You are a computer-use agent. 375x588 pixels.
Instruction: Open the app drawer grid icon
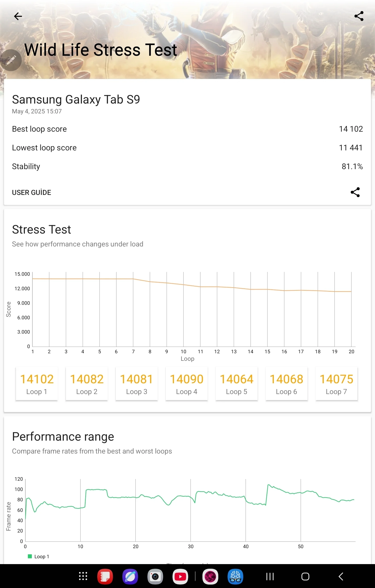(83, 576)
